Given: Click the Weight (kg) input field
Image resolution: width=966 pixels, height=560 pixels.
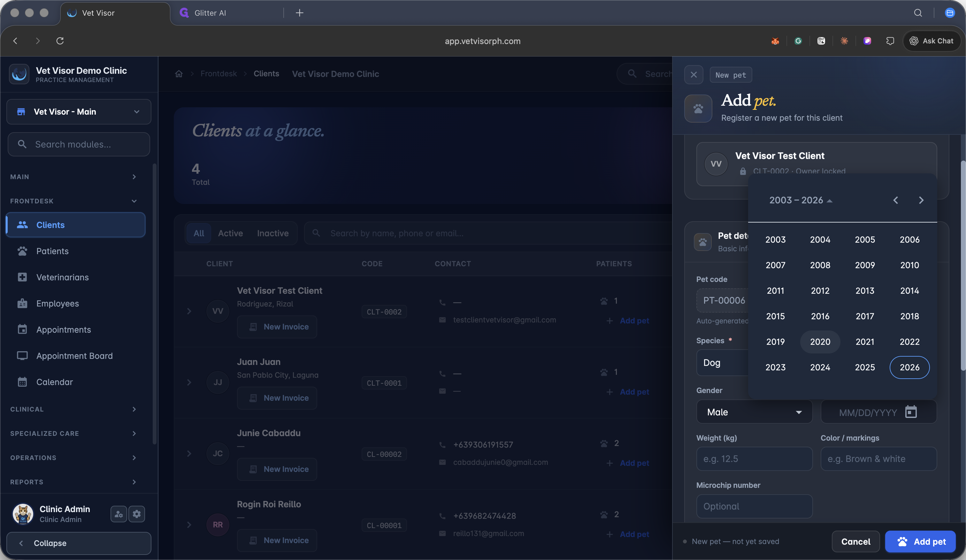Looking at the screenshot, I should 754,459.
